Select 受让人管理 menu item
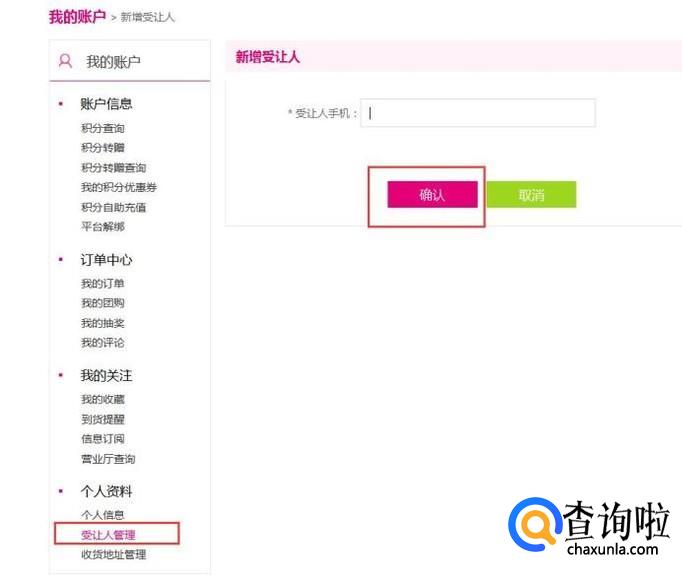This screenshot has height=580, width=682. [108, 535]
